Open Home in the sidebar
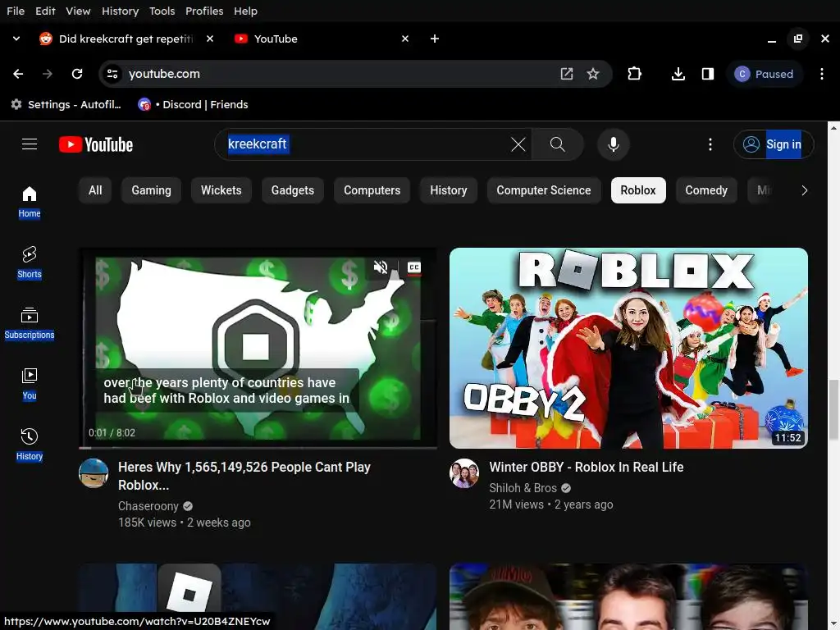This screenshot has width=840, height=630. [30, 202]
